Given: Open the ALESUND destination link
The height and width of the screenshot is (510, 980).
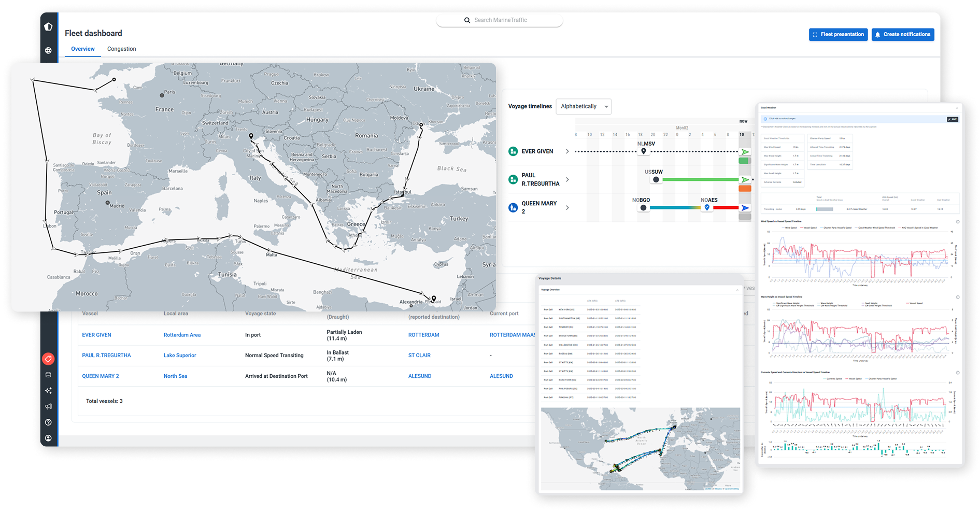Looking at the screenshot, I should point(420,376).
